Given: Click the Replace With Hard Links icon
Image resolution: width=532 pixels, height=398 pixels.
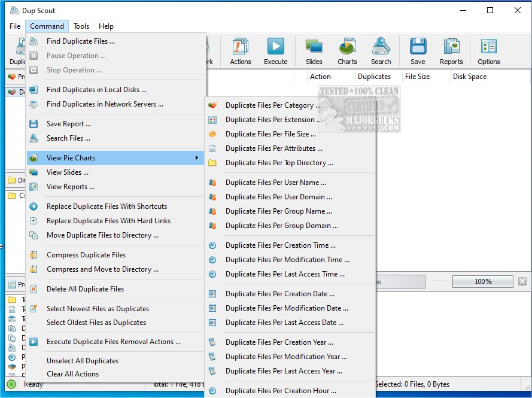Looking at the screenshot, I should (x=34, y=221).
